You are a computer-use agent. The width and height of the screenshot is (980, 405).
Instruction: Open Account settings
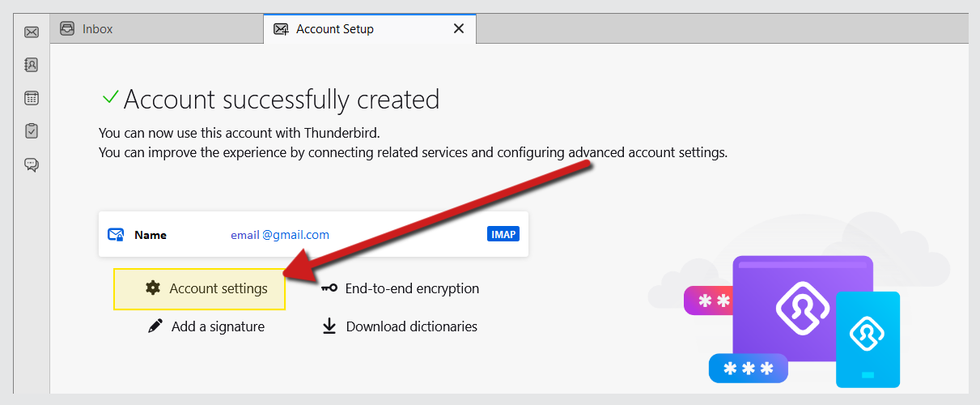pos(199,289)
